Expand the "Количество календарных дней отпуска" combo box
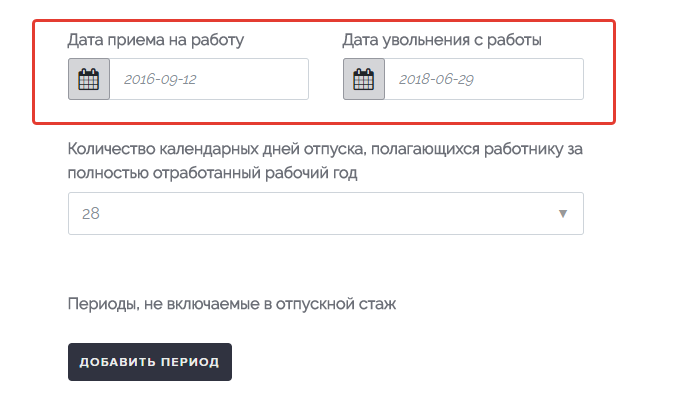The width and height of the screenshot is (691, 415). 325,214
